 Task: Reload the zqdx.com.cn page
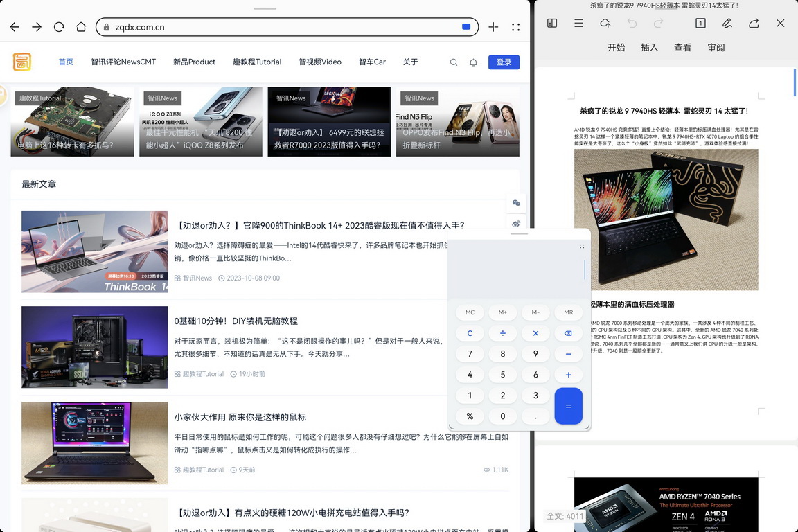point(59,27)
